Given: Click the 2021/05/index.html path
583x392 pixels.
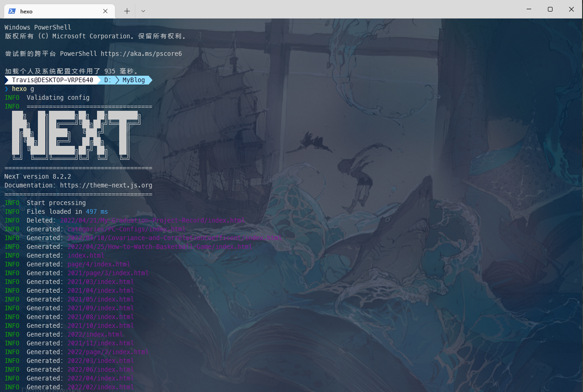Looking at the screenshot, I should click(101, 299).
